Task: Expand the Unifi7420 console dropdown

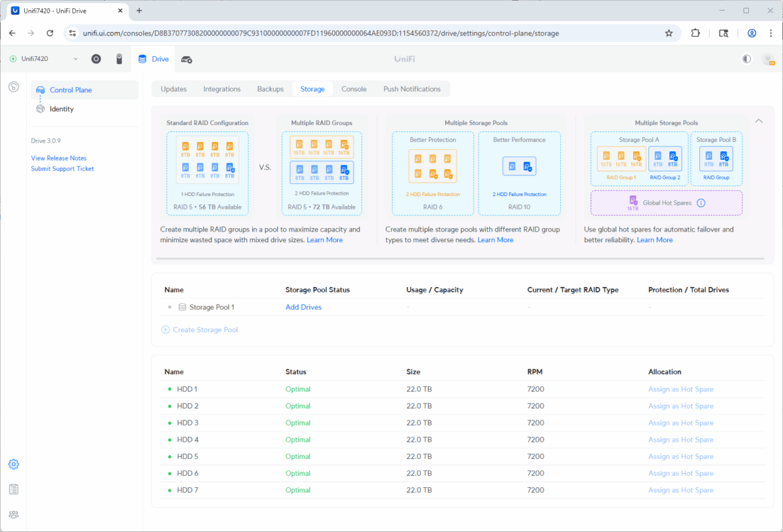Action: (75, 59)
